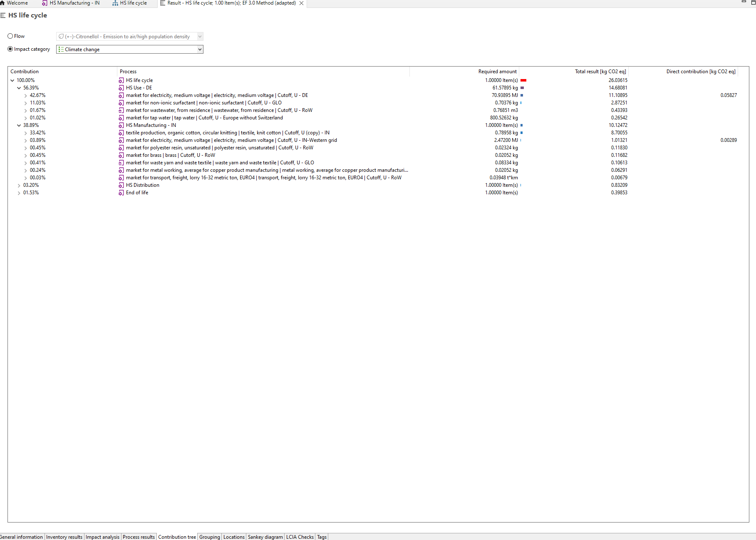
Task: Click the HS life cycle product system tab icon
Action: point(115,3)
